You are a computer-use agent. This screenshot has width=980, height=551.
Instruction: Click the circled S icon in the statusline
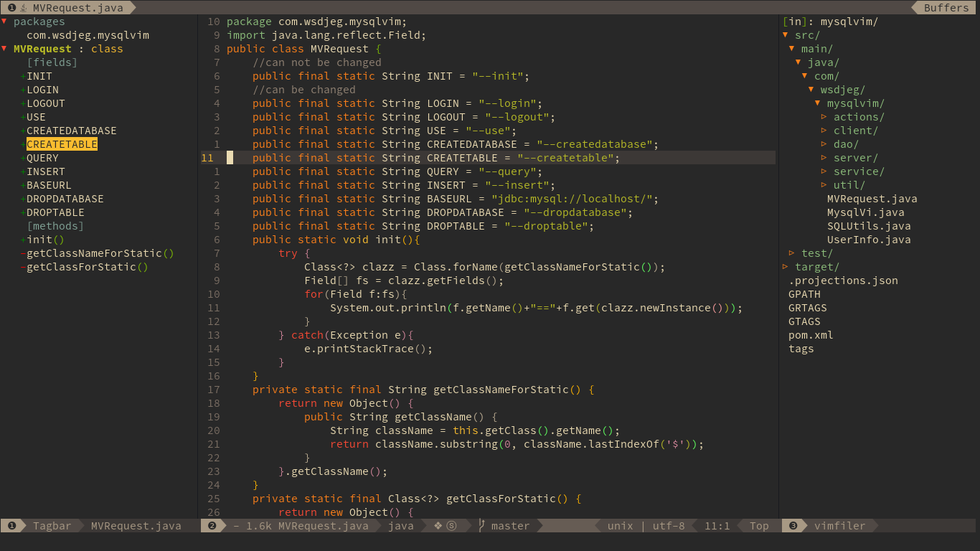[451, 526]
